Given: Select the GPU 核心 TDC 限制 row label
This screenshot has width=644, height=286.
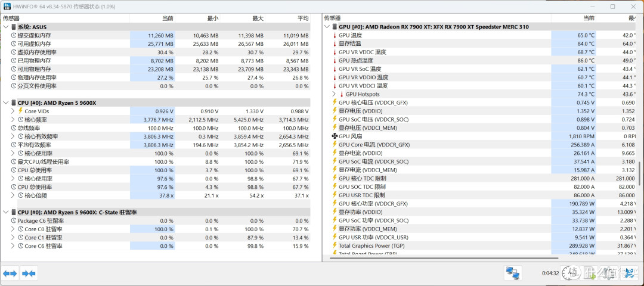Looking at the screenshot, I should point(363,179).
